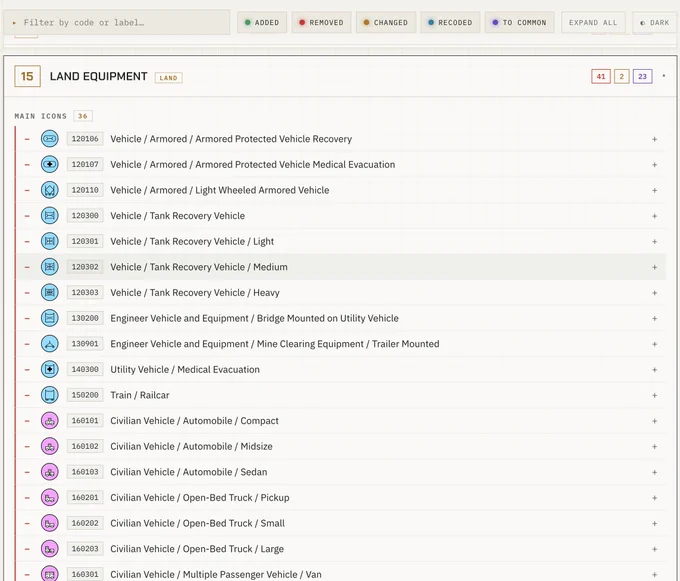Toggle the Removed filter

pos(321,23)
